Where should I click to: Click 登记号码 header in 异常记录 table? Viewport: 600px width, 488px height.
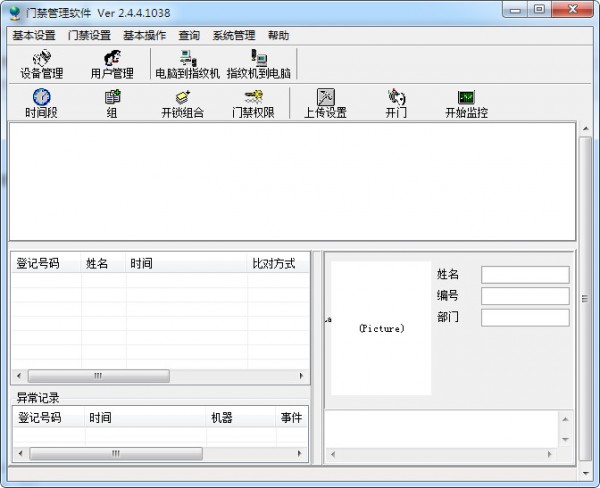click(x=49, y=418)
